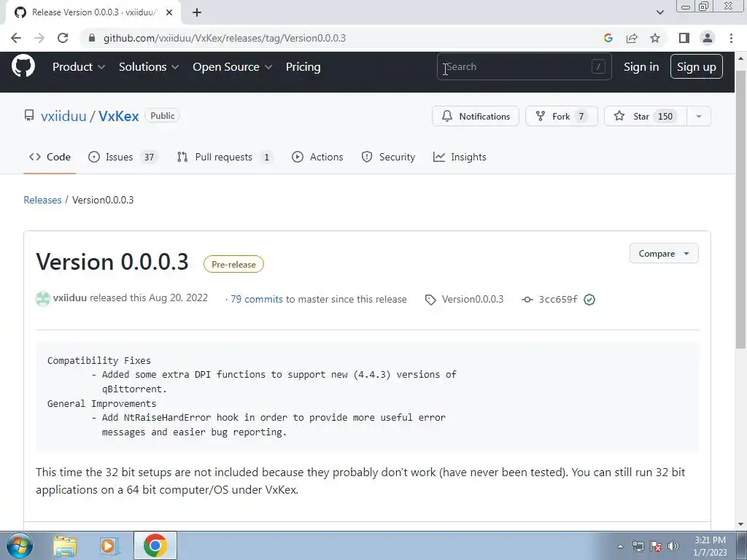Open the network tray icon
The width and height of the screenshot is (747, 560).
(x=638, y=546)
